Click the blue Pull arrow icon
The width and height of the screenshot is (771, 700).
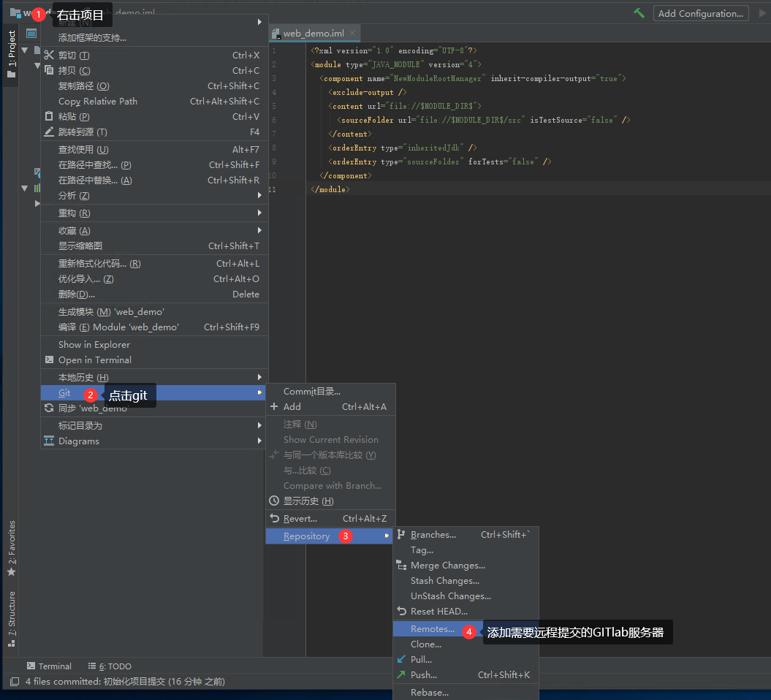[x=401, y=659]
